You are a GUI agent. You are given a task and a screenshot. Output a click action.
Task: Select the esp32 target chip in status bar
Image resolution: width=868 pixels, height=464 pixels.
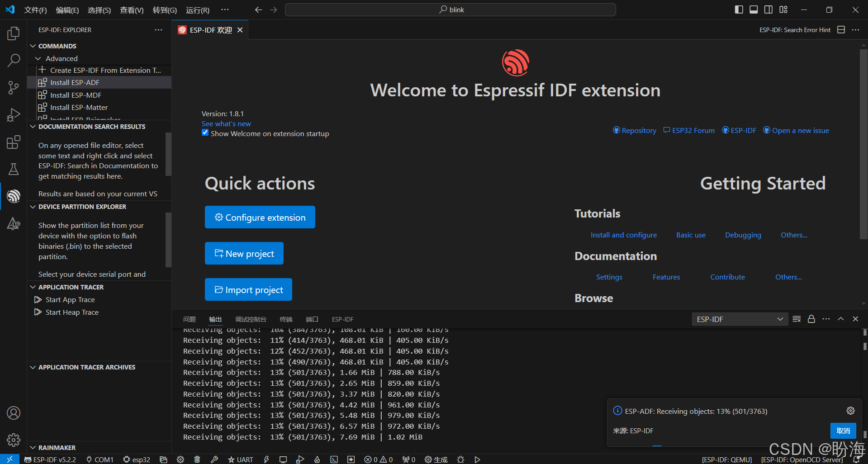(x=137, y=459)
